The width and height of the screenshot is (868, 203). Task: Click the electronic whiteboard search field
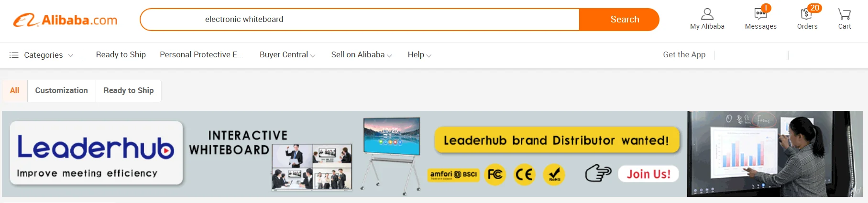pos(360,20)
